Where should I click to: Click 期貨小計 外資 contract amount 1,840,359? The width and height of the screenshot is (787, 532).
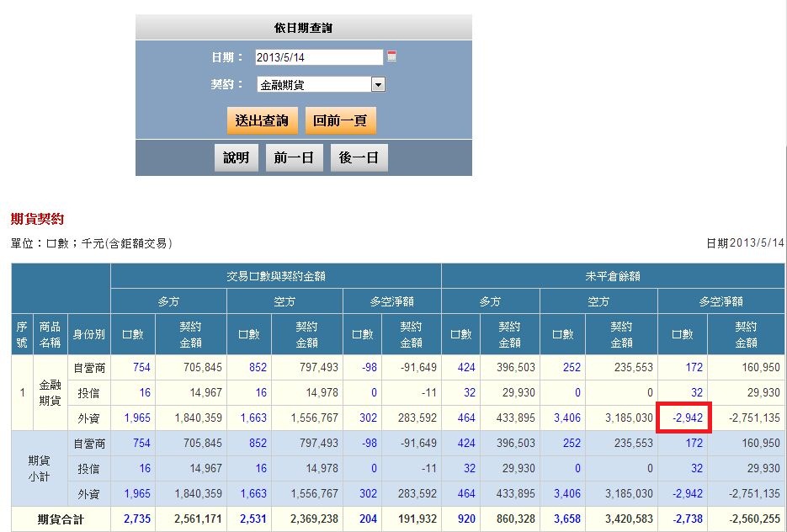pyautogui.click(x=199, y=494)
